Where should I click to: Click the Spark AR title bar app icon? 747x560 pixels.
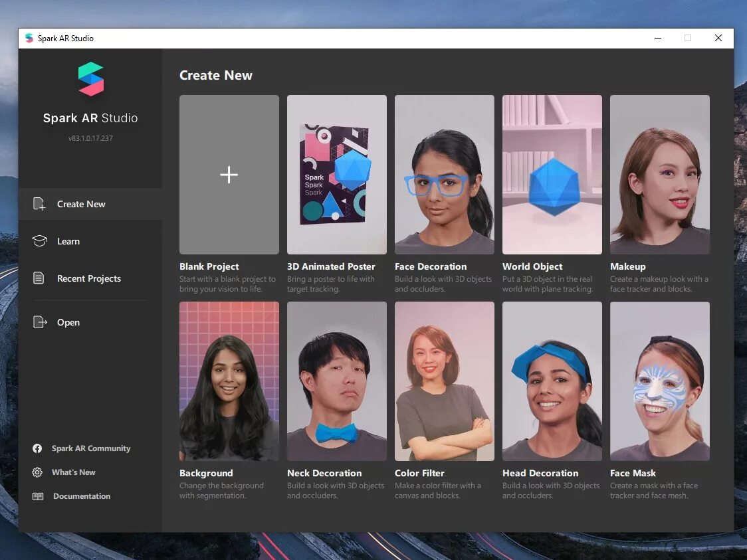(29, 38)
